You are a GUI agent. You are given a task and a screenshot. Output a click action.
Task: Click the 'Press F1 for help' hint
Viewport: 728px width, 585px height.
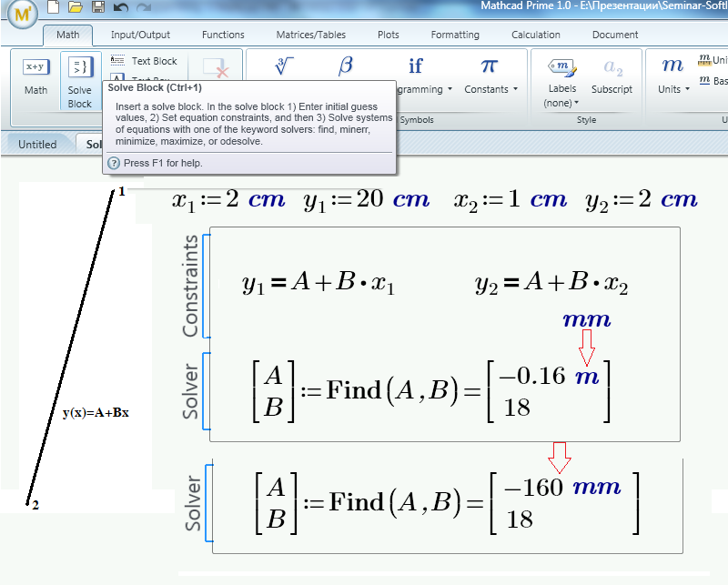[x=163, y=163]
